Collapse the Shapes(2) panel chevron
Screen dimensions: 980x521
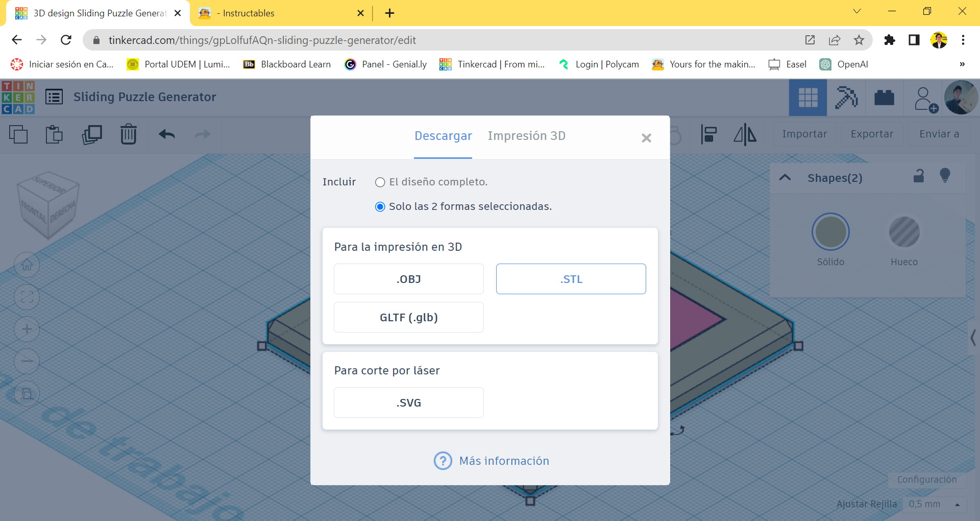point(785,178)
